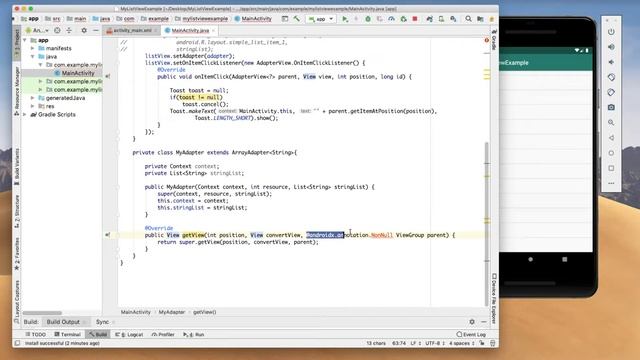640x360 pixels.
Task: Click the Select Run Configuration icon
Action: click(285, 19)
